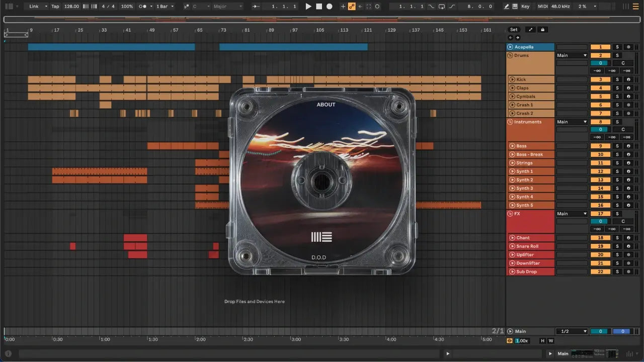644x362 pixels.
Task: Mute Claps track via activator 4
Action: click(600, 88)
